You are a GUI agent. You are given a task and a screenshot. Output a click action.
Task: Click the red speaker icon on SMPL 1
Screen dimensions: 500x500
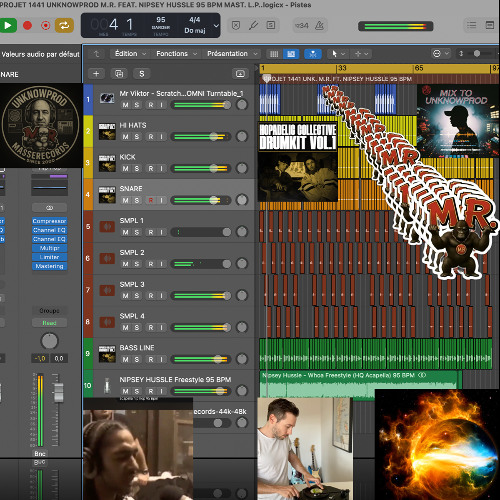pos(107,227)
